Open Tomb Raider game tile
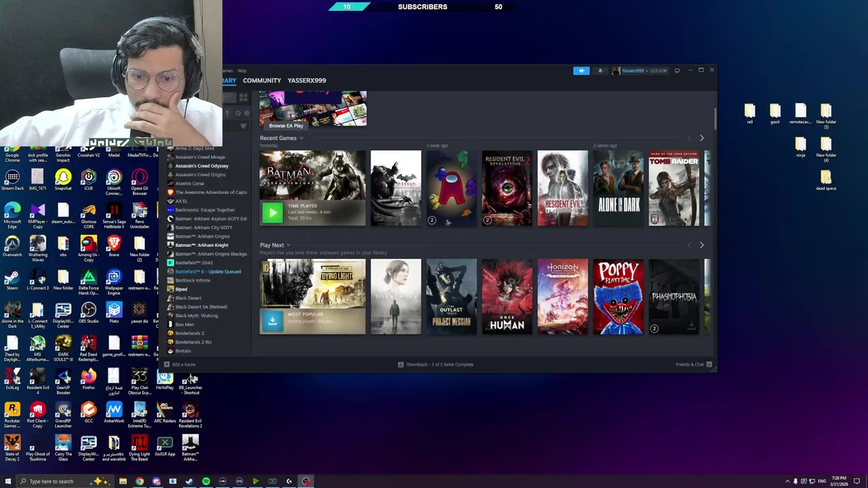Screen dimensions: 868x488 coord(674,188)
